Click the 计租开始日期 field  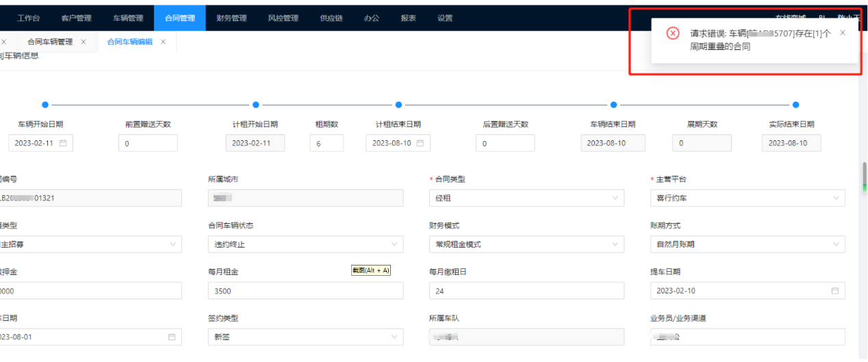[255, 143]
